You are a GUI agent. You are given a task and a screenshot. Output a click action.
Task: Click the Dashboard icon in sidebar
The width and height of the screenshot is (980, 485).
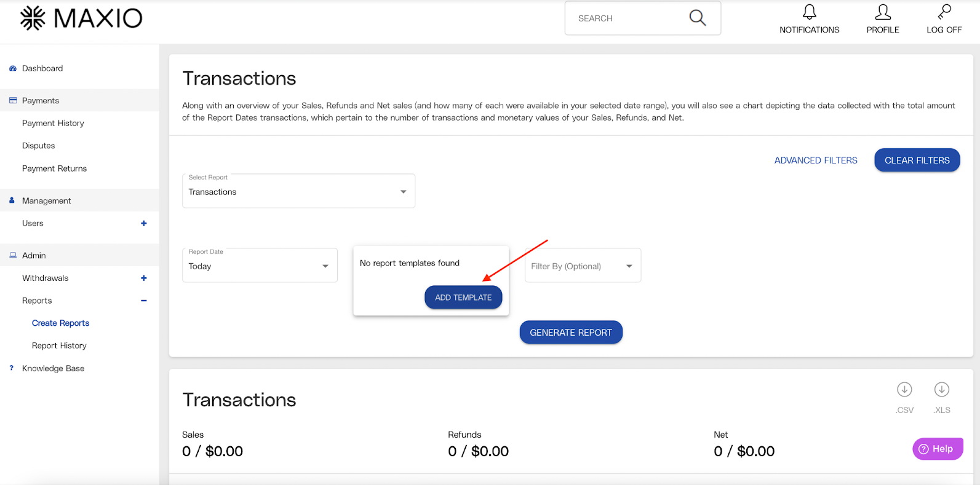coord(13,68)
